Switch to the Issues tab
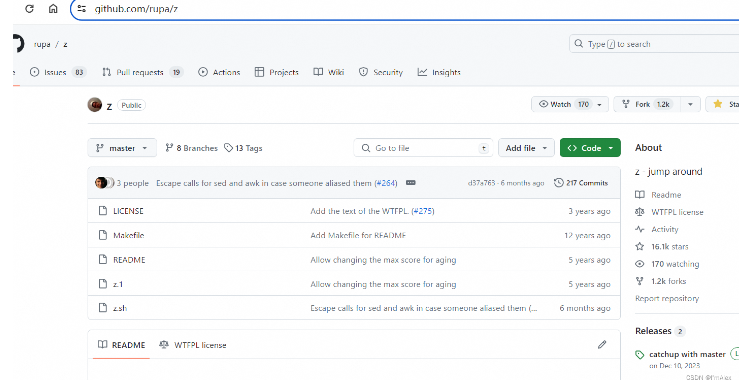The image size is (753, 380). tap(58, 72)
